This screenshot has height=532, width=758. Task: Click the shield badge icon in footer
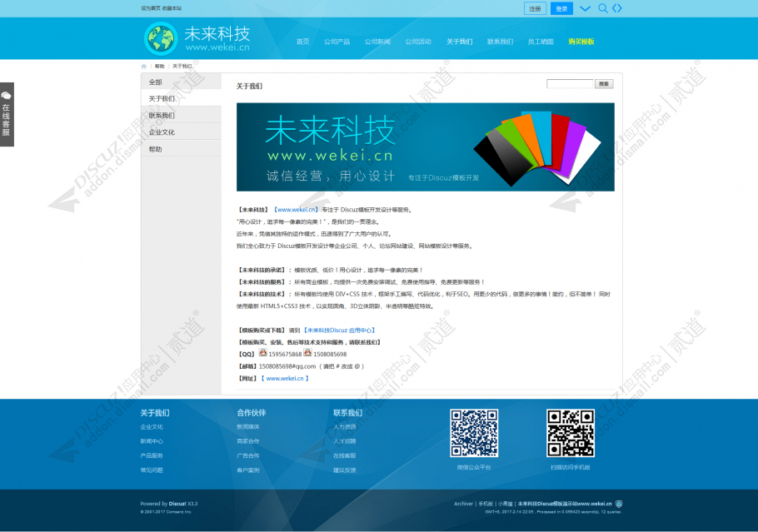pos(619,504)
